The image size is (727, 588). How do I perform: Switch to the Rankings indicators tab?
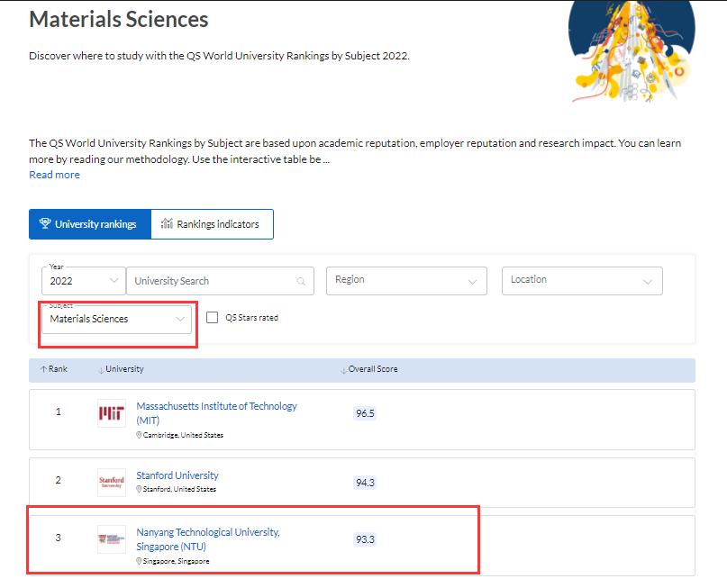pos(211,224)
